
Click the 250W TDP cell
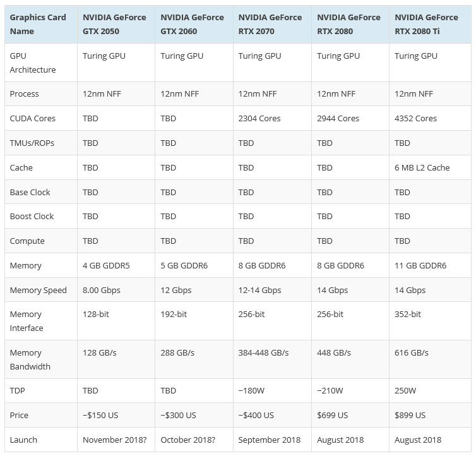click(405, 390)
